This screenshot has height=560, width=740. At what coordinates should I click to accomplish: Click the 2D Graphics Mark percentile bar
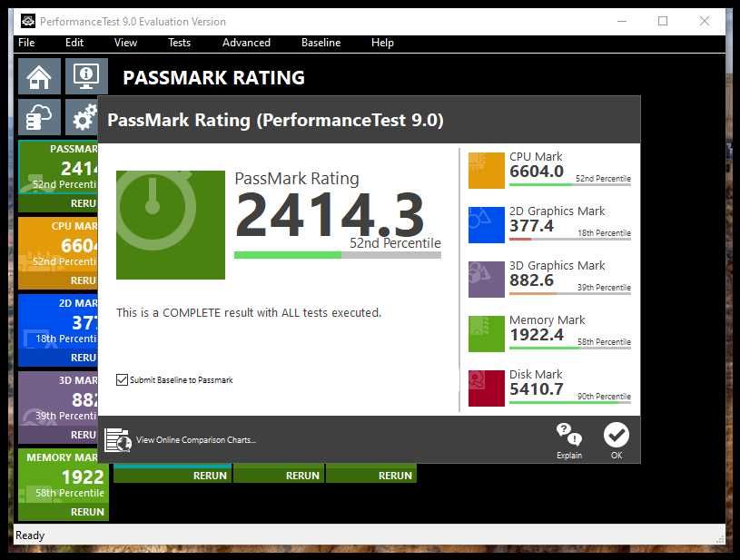pyautogui.click(x=570, y=240)
